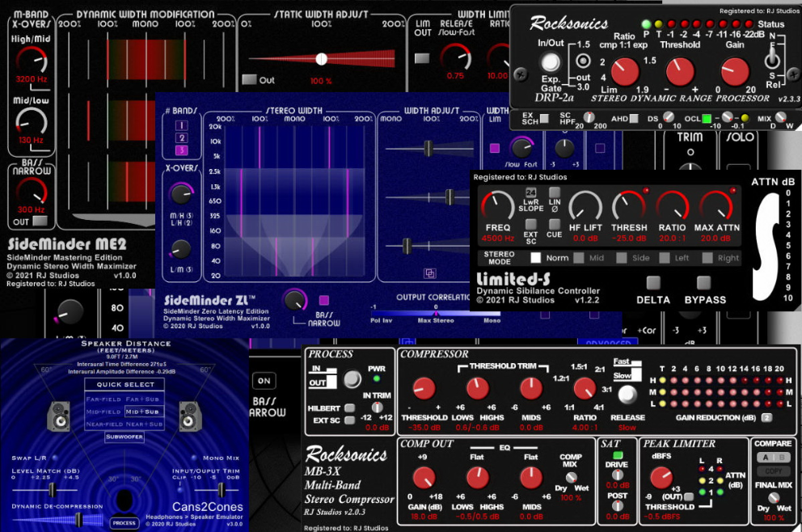The height and width of the screenshot is (532, 802).
Task: Click the MB-3X Release Fast/Slow button
Action: pyautogui.click(x=627, y=395)
